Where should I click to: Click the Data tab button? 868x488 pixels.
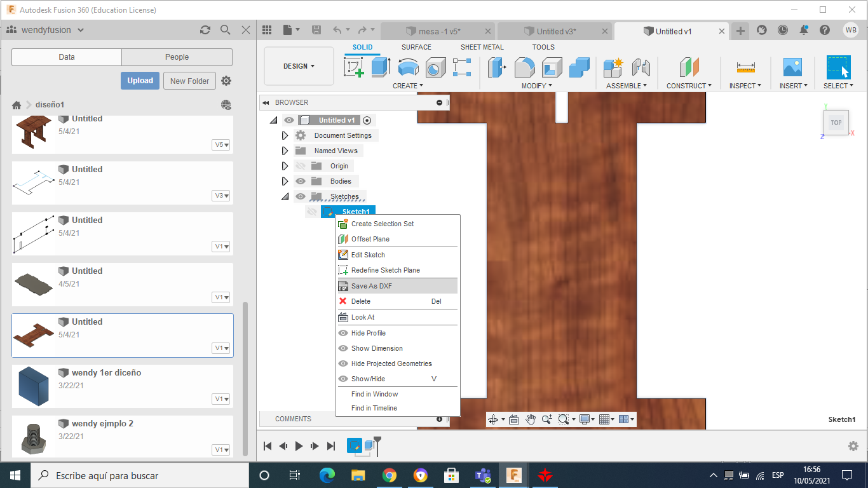coord(67,57)
